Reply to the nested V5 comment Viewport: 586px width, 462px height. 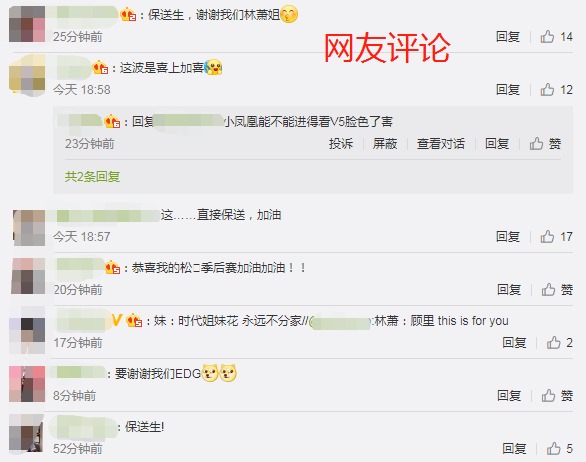(497, 144)
